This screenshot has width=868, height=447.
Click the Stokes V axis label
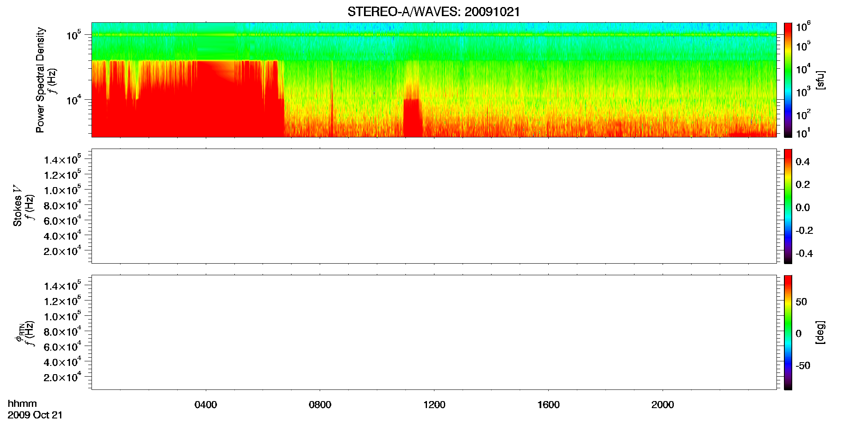tap(17, 206)
